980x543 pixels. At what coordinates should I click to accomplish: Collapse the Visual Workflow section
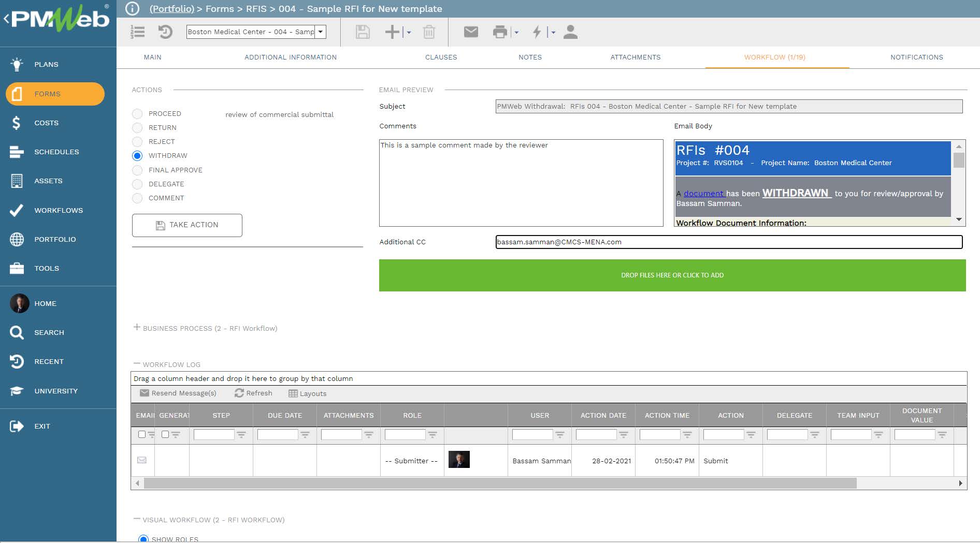pyautogui.click(x=137, y=519)
